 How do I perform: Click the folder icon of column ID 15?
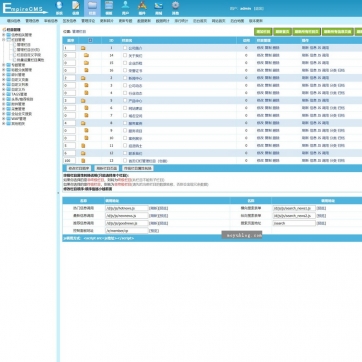86,63
